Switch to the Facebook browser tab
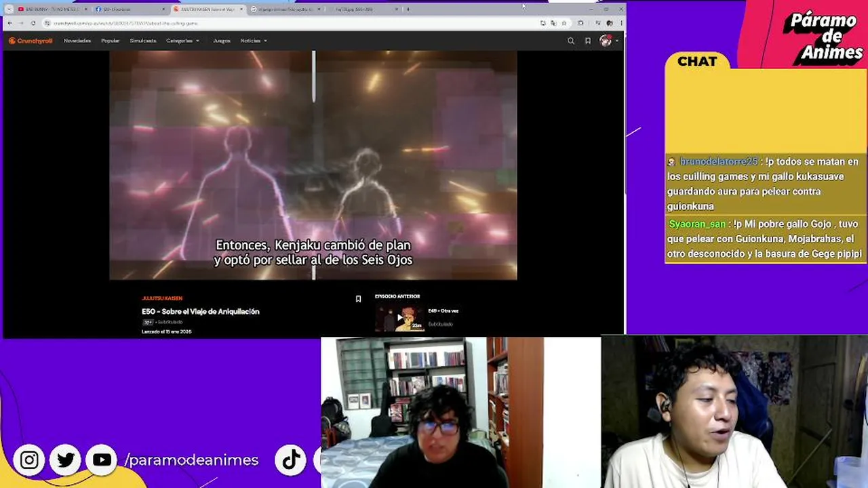The width and height of the screenshot is (868, 488). (130, 9)
